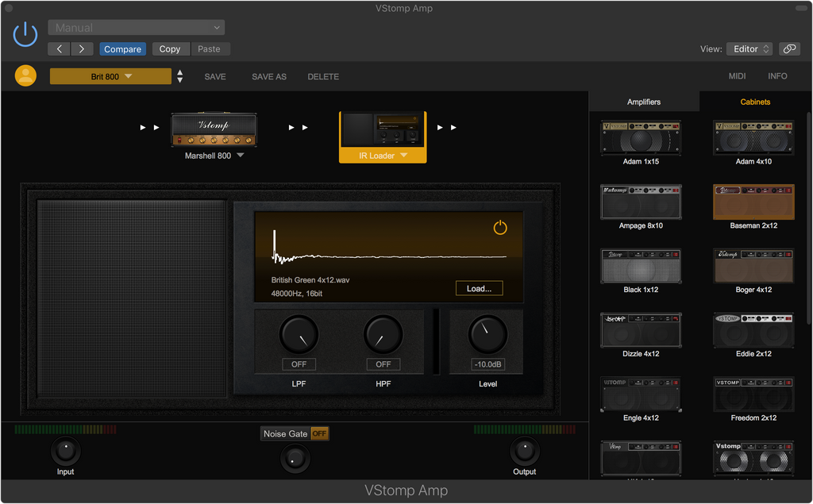Image resolution: width=813 pixels, height=504 pixels.
Task: Go to the previous preset arrow
Action: pyautogui.click(x=60, y=49)
